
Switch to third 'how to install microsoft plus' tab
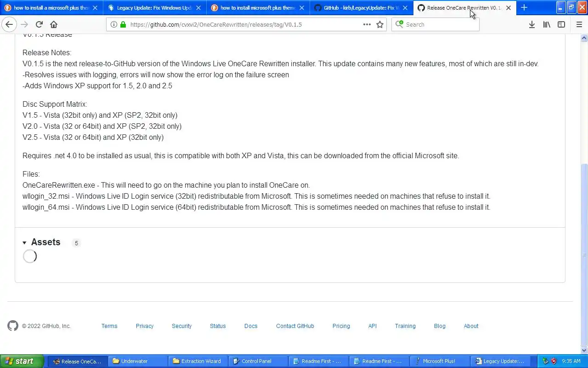pos(258,8)
